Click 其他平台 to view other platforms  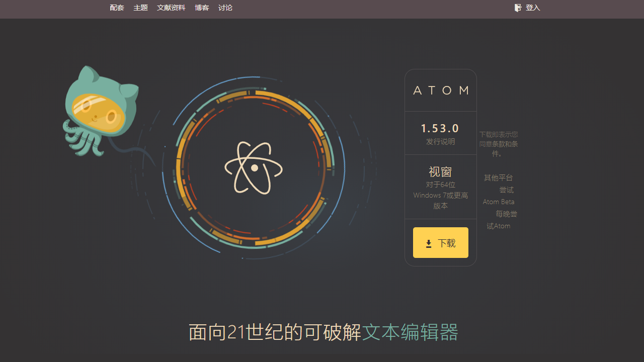click(498, 177)
